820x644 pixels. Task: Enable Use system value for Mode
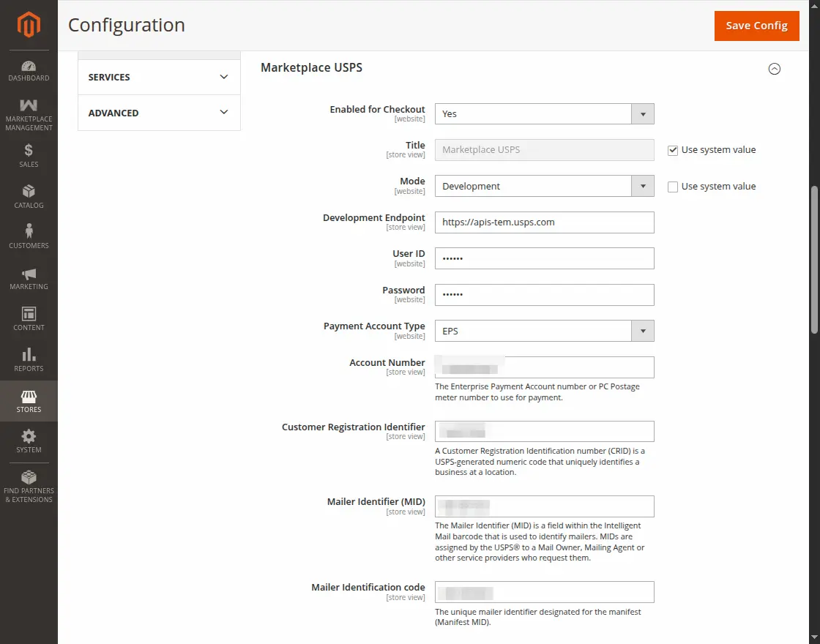tap(673, 187)
